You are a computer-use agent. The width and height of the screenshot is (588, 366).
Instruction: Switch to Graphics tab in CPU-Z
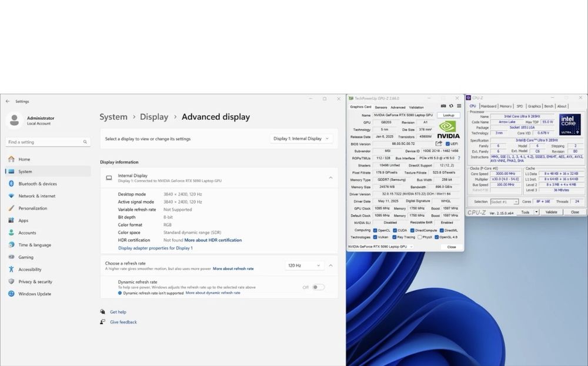click(x=534, y=106)
